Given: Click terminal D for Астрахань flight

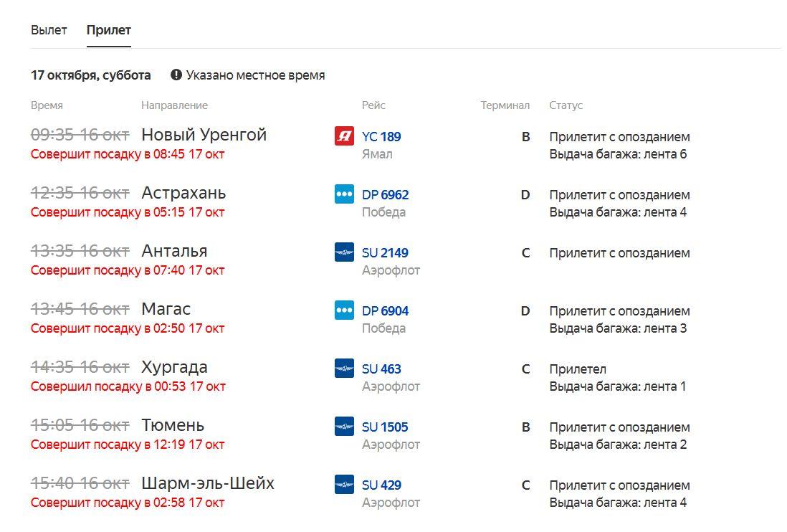Looking at the screenshot, I should click(525, 195).
